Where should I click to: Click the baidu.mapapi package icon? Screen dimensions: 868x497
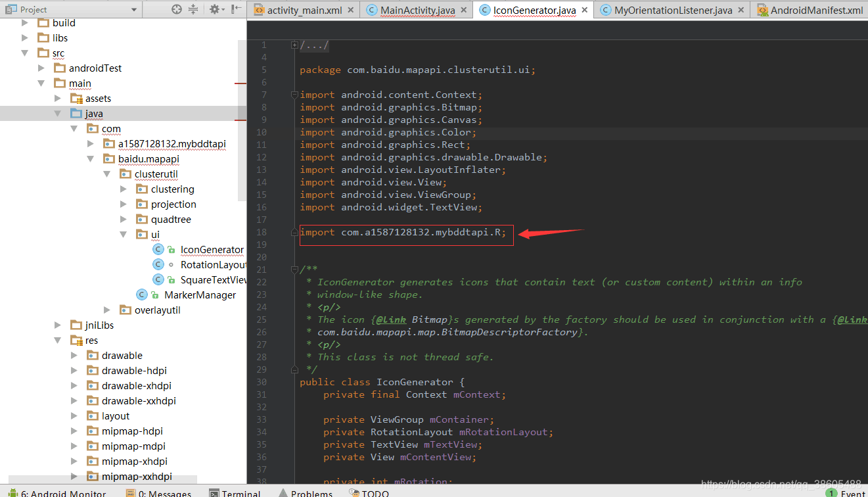tap(109, 158)
